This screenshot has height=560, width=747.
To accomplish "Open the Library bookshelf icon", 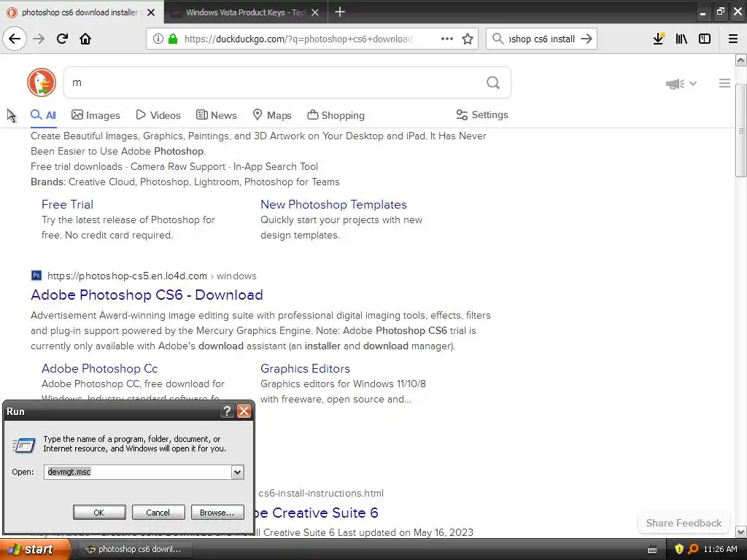I will (681, 39).
